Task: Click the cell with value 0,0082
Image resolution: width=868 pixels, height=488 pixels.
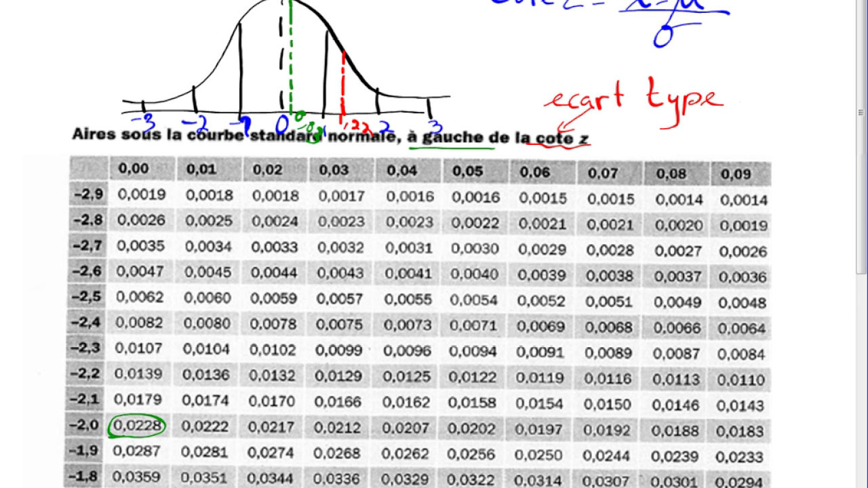Action: tap(140, 323)
